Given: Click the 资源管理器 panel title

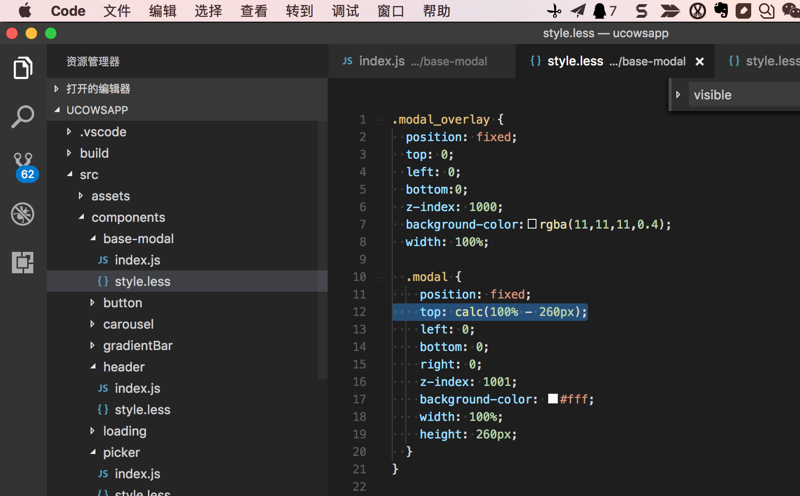Looking at the screenshot, I should pos(93,62).
